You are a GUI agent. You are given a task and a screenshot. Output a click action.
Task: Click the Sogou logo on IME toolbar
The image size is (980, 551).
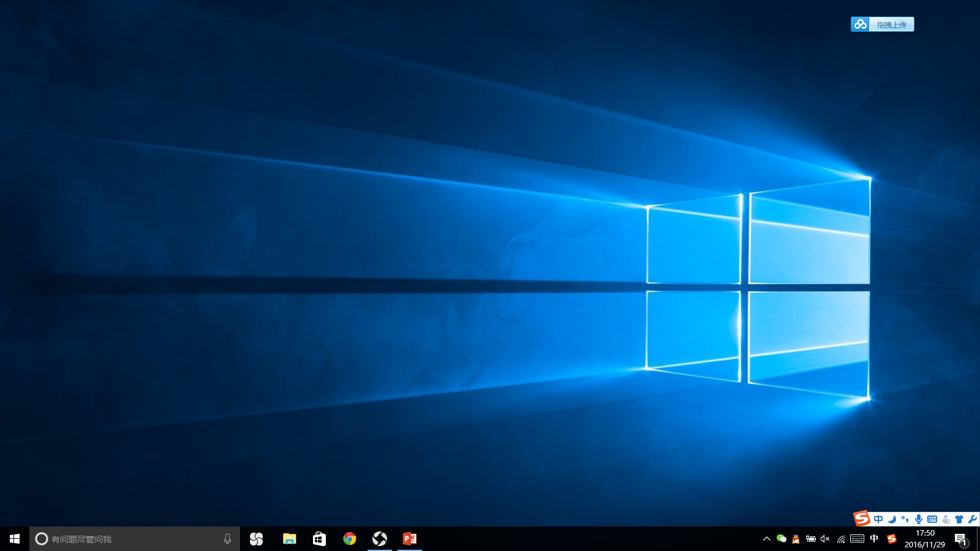(862, 519)
